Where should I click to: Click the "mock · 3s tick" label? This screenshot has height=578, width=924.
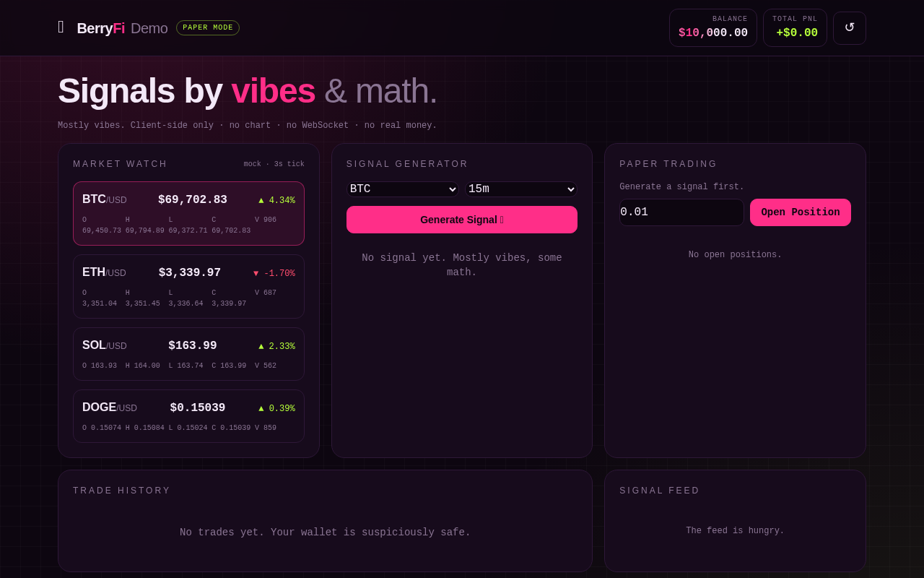[x=274, y=164]
